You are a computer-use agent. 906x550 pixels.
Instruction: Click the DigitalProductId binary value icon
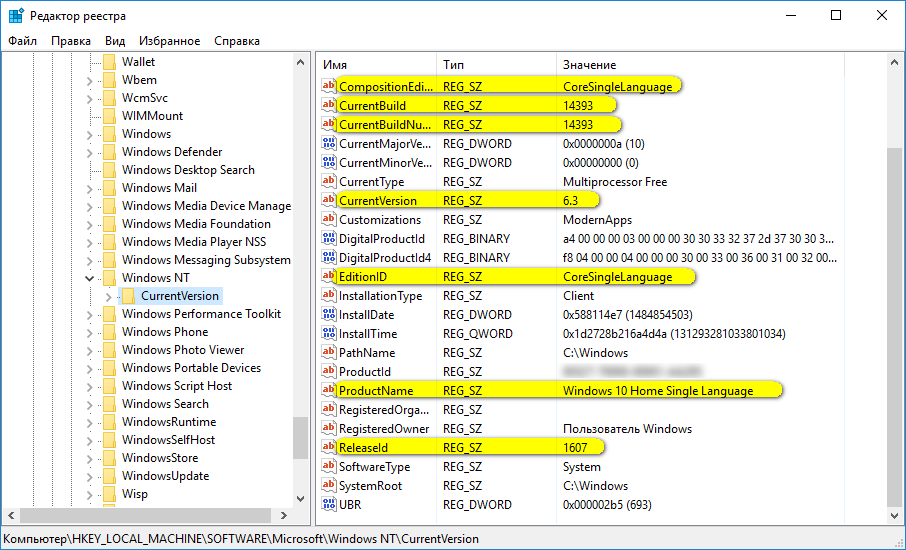pyautogui.click(x=329, y=239)
